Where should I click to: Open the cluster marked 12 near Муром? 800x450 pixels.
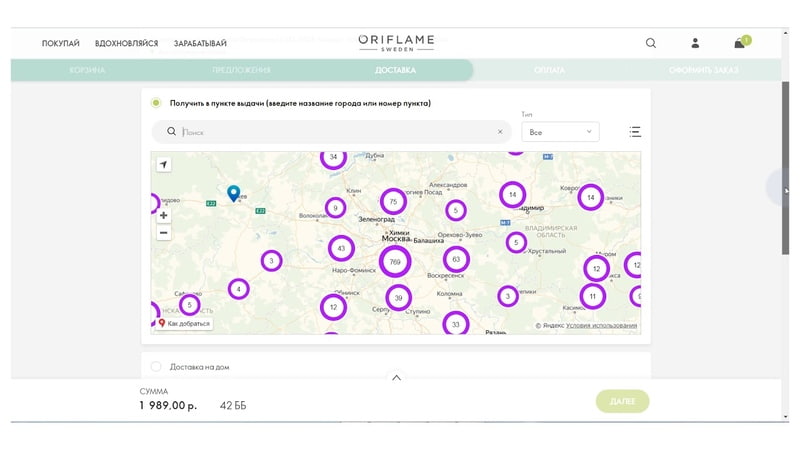596,268
